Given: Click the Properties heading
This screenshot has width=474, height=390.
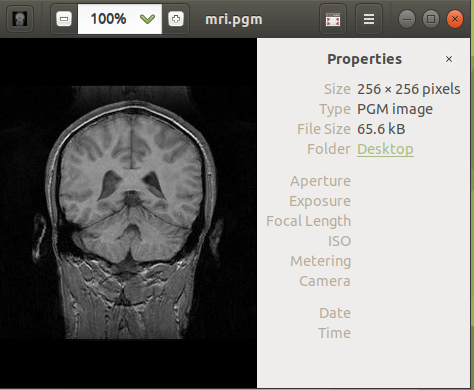Looking at the screenshot, I should tap(364, 59).
